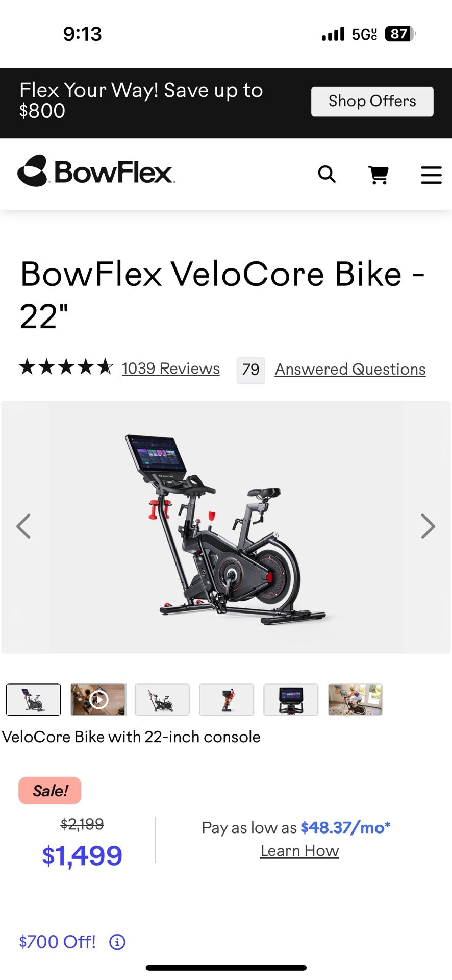Image resolution: width=452 pixels, height=980 pixels.
Task: Open Answered Questions link
Action: tap(350, 369)
